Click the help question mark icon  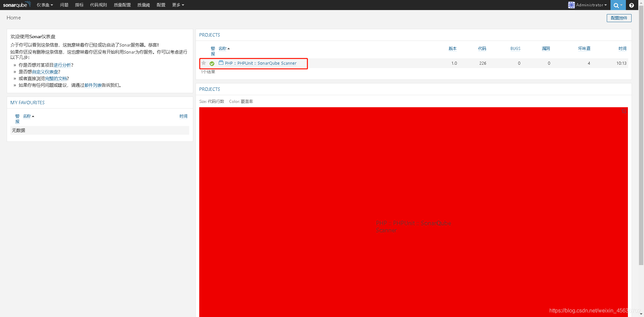tap(632, 5)
